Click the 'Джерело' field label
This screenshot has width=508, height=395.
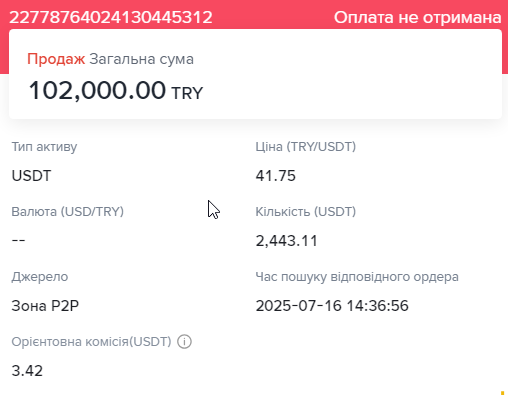40,277
